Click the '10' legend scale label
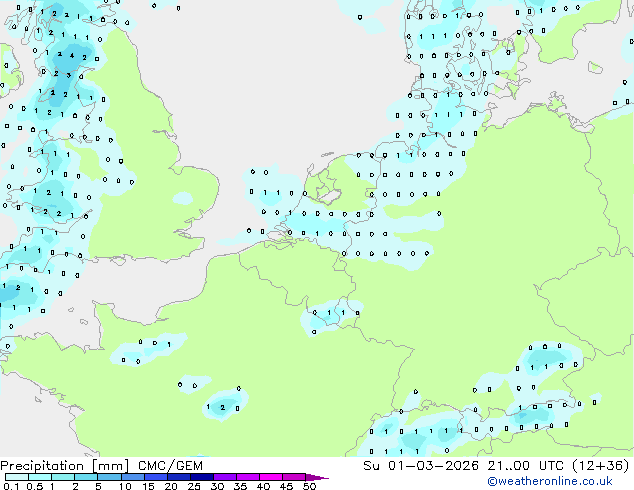Screen dimensions: 634x490 (x=125, y=486)
